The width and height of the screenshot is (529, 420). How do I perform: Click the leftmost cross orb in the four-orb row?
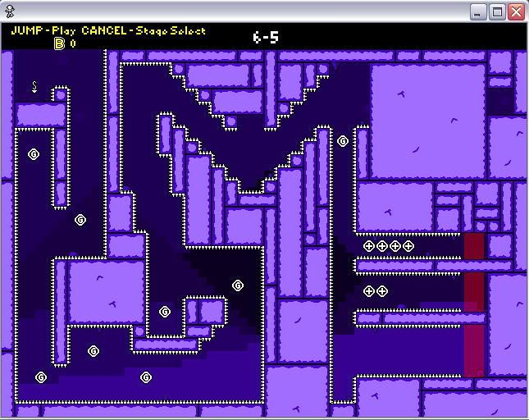369,246
